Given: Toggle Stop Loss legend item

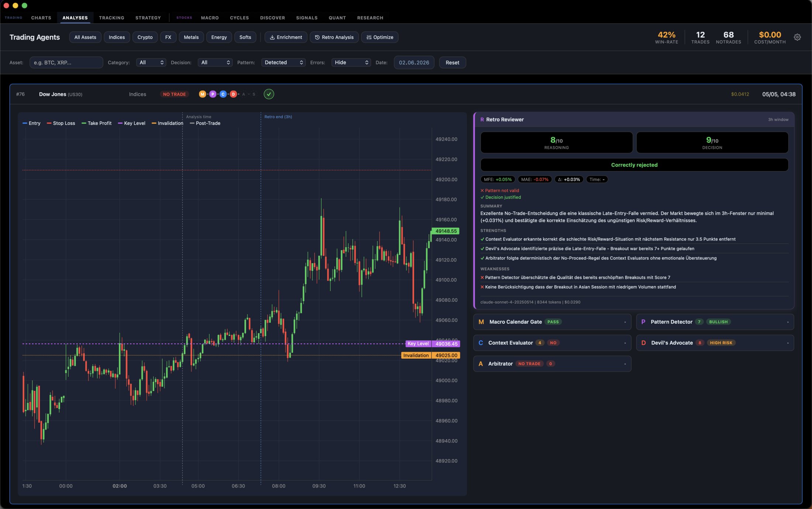Looking at the screenshot, I should [61, 123].
